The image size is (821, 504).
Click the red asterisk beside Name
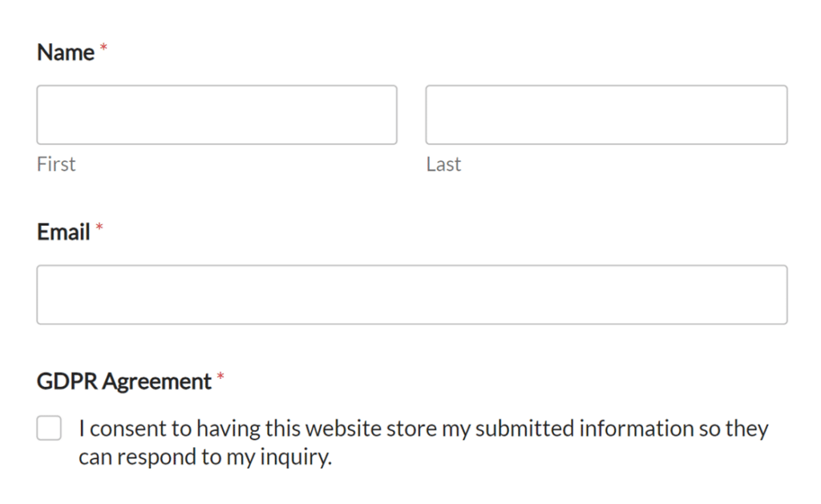103,50
